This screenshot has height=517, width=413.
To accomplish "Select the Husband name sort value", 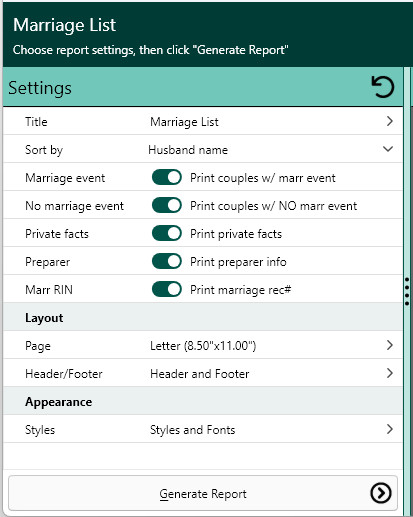I will (x=188, y=150).
